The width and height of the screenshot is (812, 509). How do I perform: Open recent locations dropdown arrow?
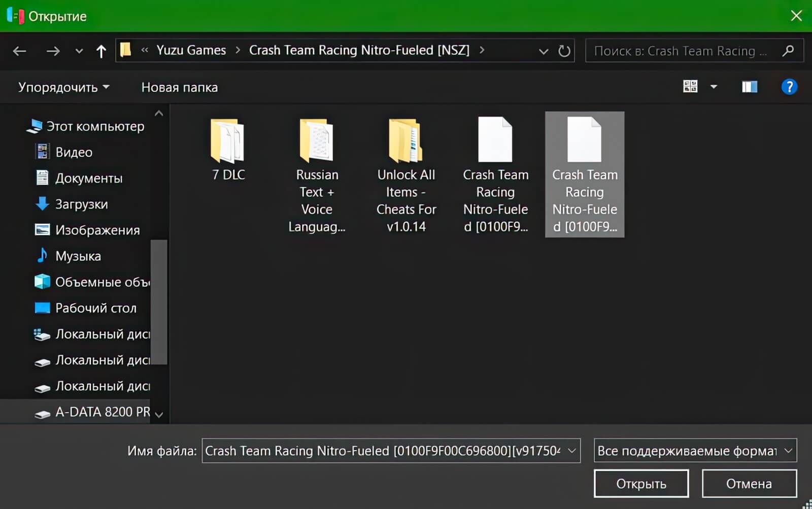pyautogui.click(x=79, y=51)
